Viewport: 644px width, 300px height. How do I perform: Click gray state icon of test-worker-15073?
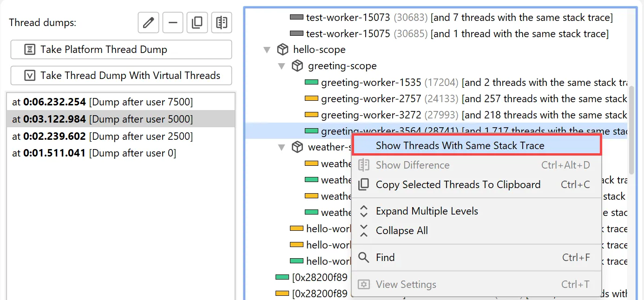click(296, 18)
